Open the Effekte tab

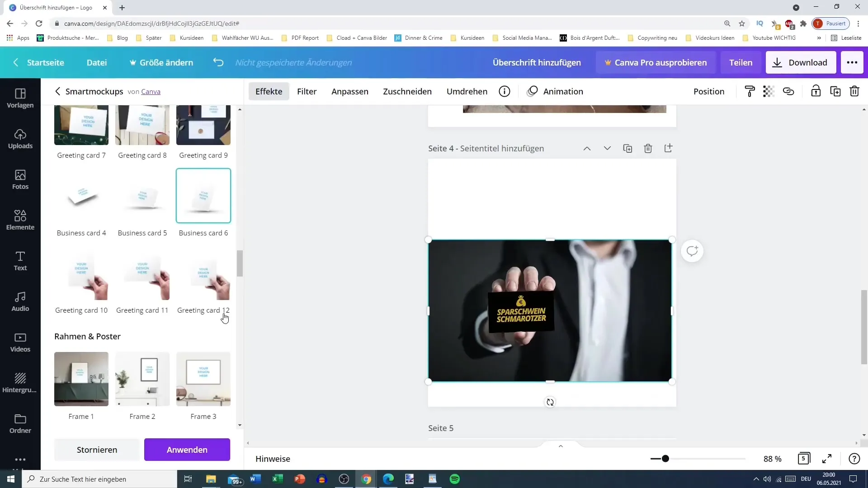(x=268, y=91)
